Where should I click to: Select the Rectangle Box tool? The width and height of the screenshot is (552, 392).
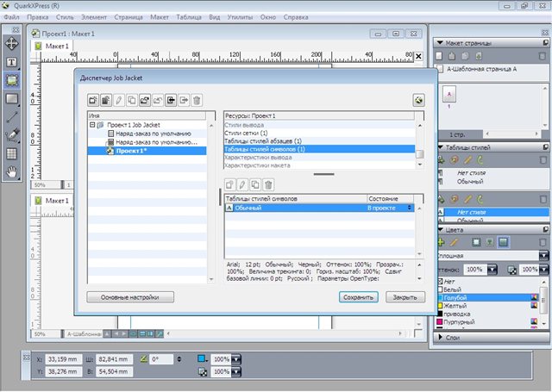[x=11, y=99]
